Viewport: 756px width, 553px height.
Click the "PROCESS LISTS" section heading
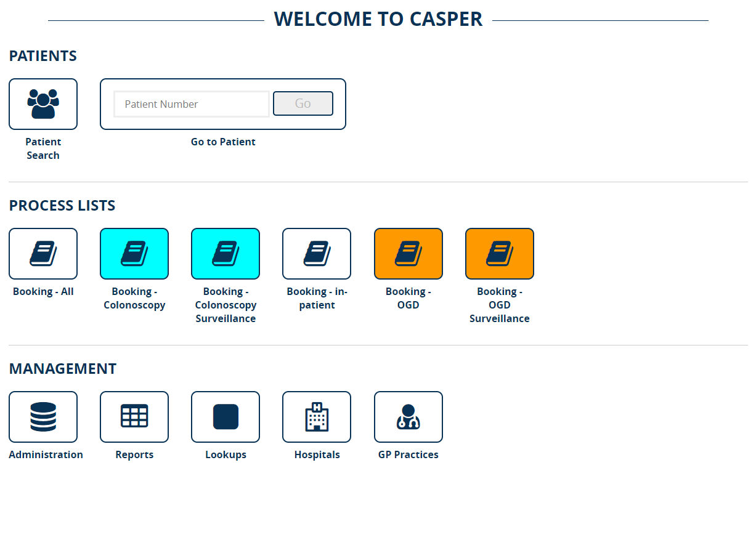click(x=62, y=206)
